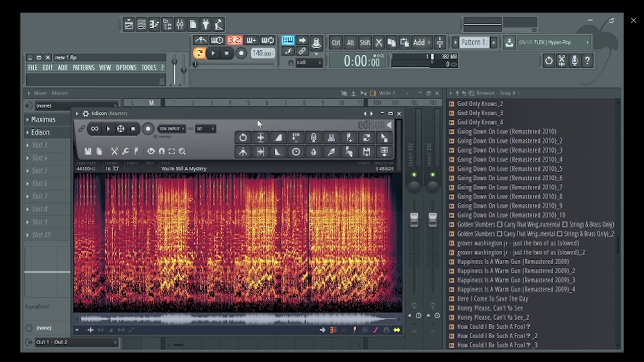This screenshot has height=362, width=644.
Task: Toggle typing keyboard to piano icon
Action: (x=288, y=41)
